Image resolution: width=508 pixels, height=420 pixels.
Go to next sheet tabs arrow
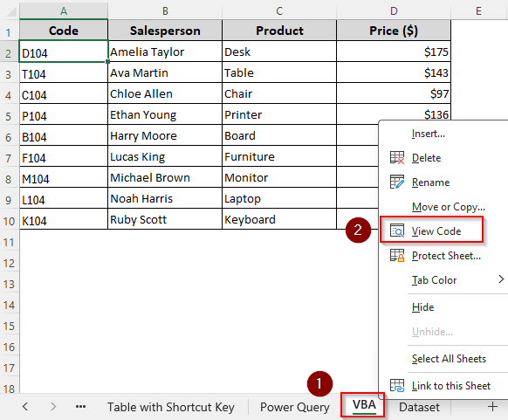pos(53,406)
